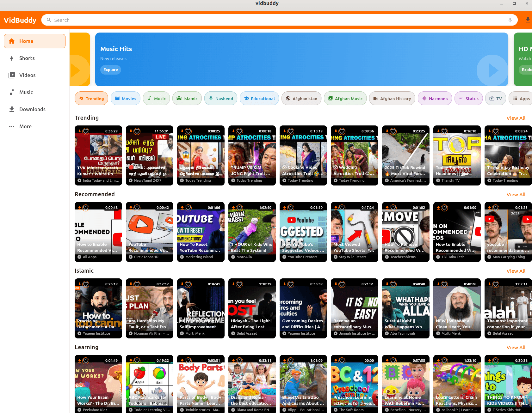The image size is (532, 413).
Task: Open the Afghan Music category chip
Action: click(x=345, y=99)
